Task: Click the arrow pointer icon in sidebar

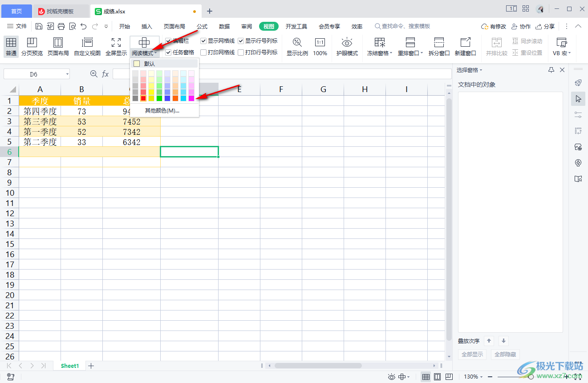Action: 578,98
